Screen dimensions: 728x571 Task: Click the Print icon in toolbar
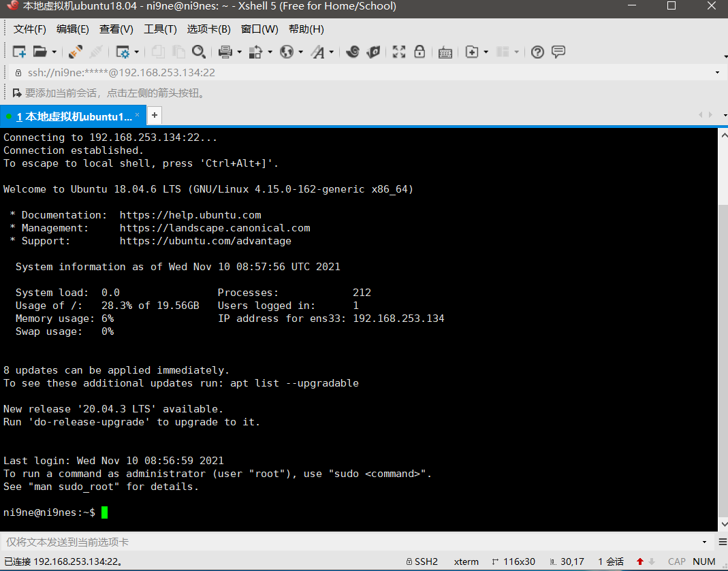click(225, 52)
